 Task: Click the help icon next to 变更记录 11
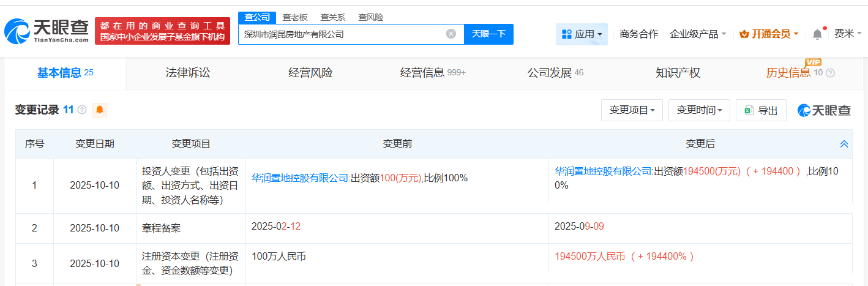coord(82,110)
